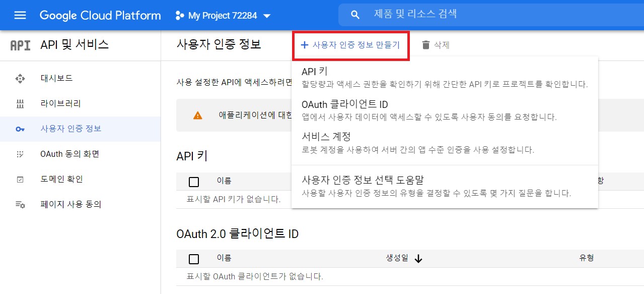
Task: Click the orange warning triangle icon
Action: pyautogui.click(x=198, y=115)
